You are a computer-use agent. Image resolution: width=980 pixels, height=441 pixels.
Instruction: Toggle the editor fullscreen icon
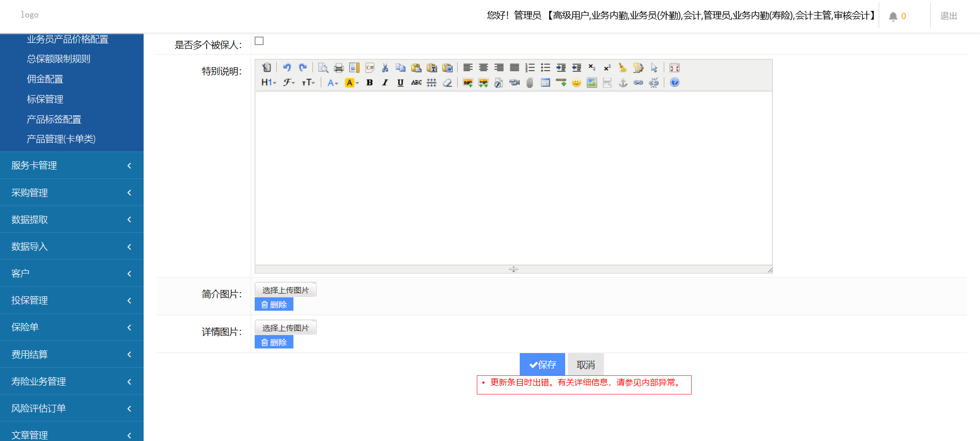[675, 68]
